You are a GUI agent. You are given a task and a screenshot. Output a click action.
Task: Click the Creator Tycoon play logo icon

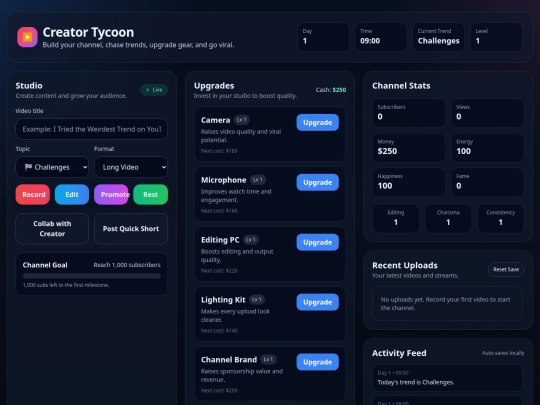pyautogui.click(x=27, y=37)
